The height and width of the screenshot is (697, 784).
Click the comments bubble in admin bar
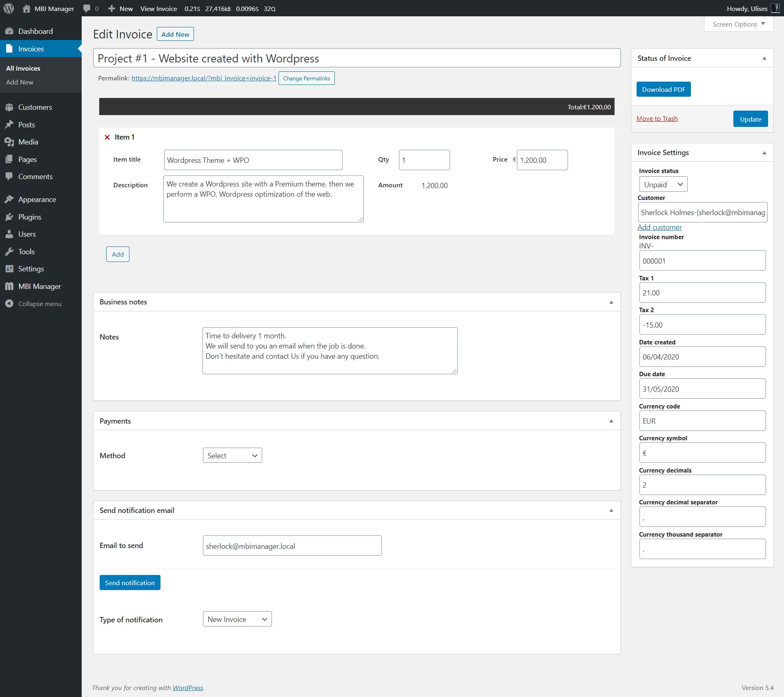[87, 9]
